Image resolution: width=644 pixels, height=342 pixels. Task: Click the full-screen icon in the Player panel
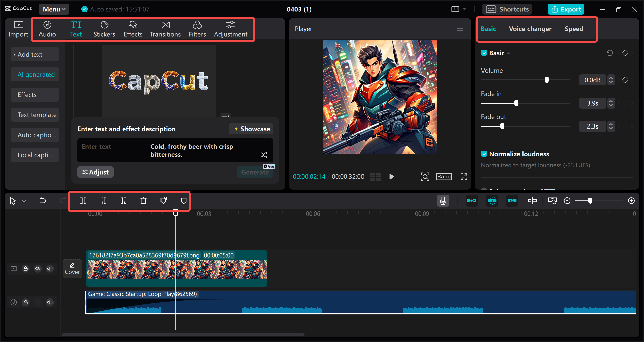tap(464, 176)
